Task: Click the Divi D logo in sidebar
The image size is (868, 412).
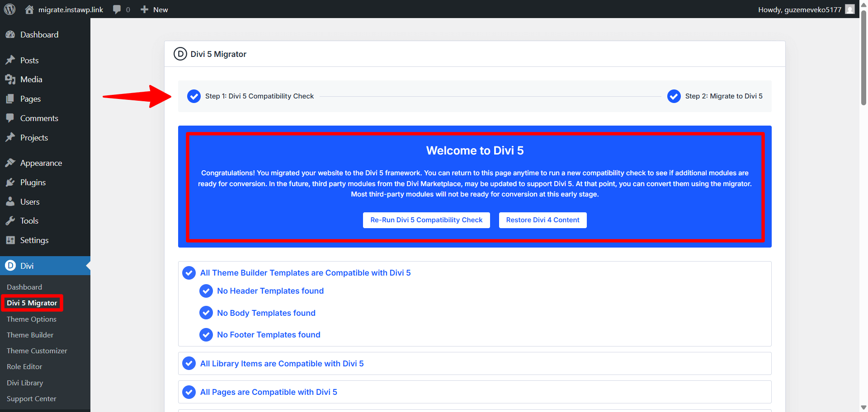Action: click(10, 266)
